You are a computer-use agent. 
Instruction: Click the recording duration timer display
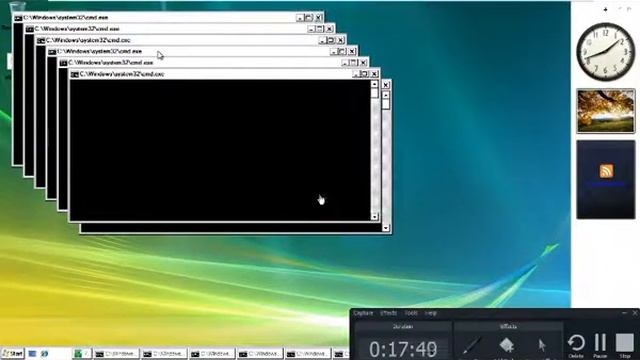pyautogui.click(x=403, y=349)
